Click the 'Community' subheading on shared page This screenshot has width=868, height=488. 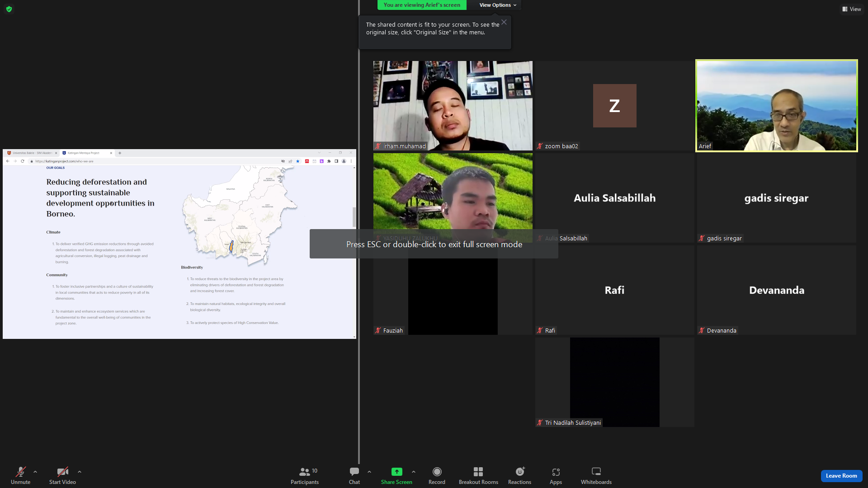click(57, 275)
